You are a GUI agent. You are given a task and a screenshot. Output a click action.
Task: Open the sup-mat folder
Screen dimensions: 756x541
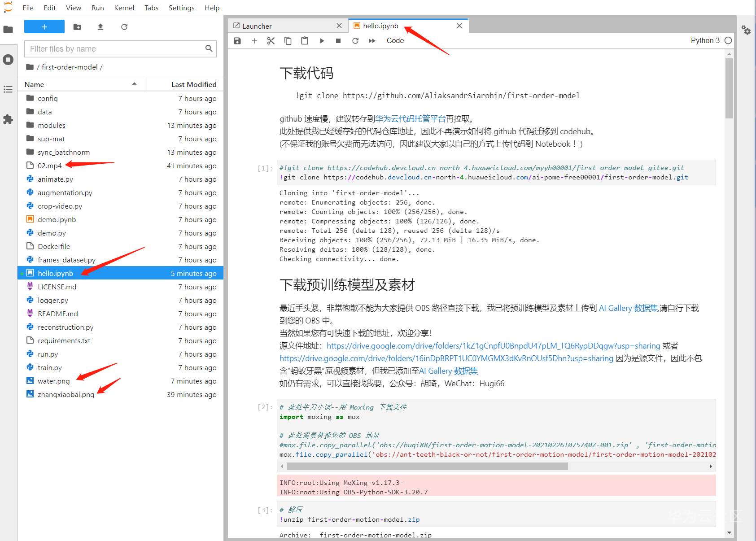point(120,139)
